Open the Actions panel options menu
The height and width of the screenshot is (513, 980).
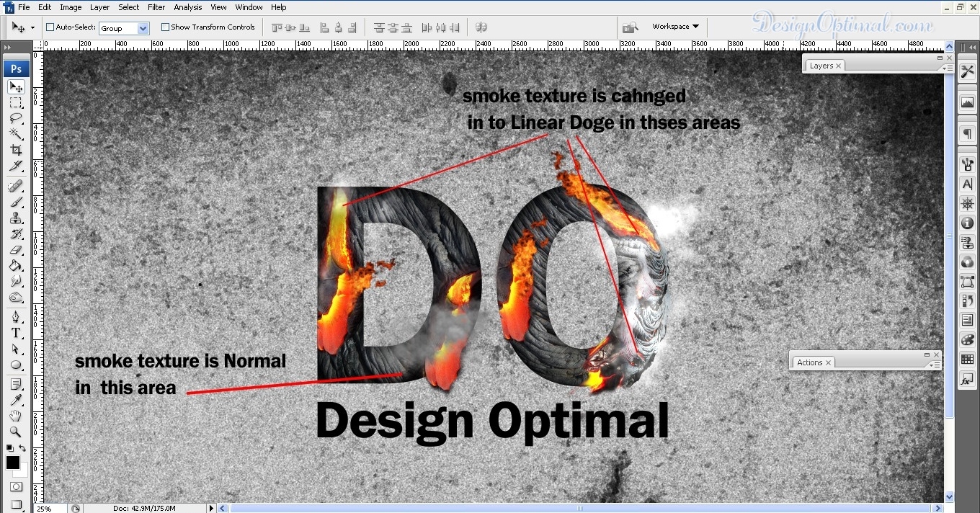pos(934,365)
